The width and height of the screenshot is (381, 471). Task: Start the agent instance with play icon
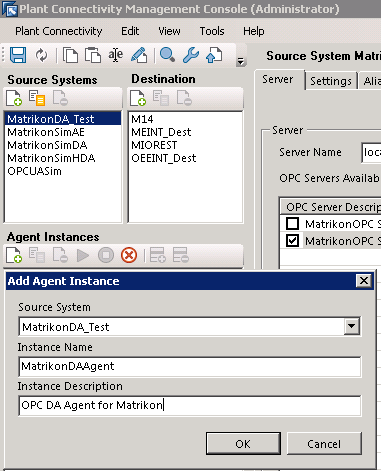pos(83,256)
